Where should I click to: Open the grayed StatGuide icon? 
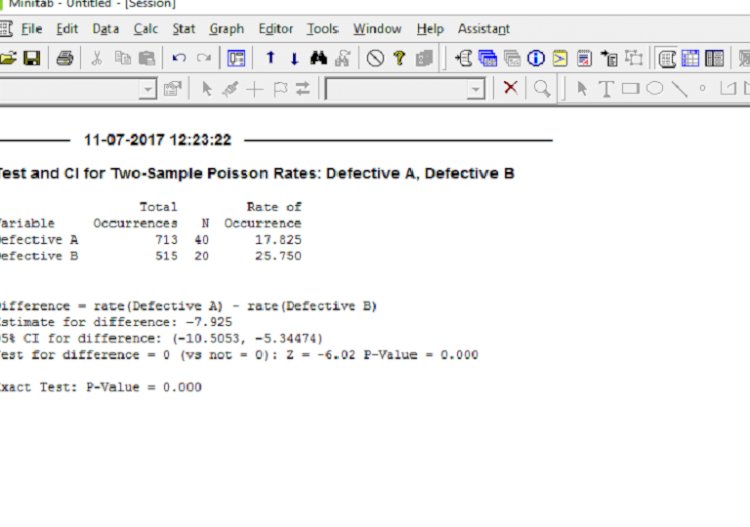click(424, 58)
